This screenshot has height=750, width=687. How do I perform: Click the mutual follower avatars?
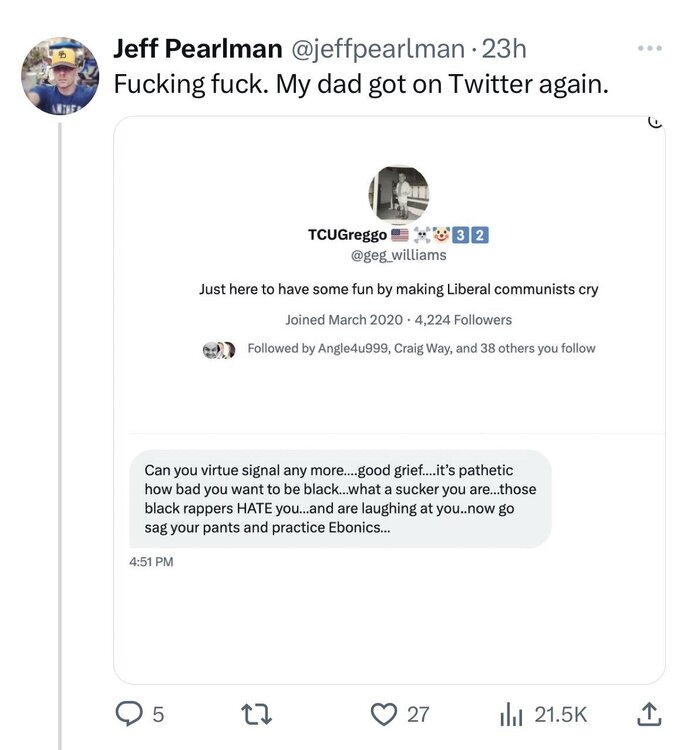click(218, 349)
